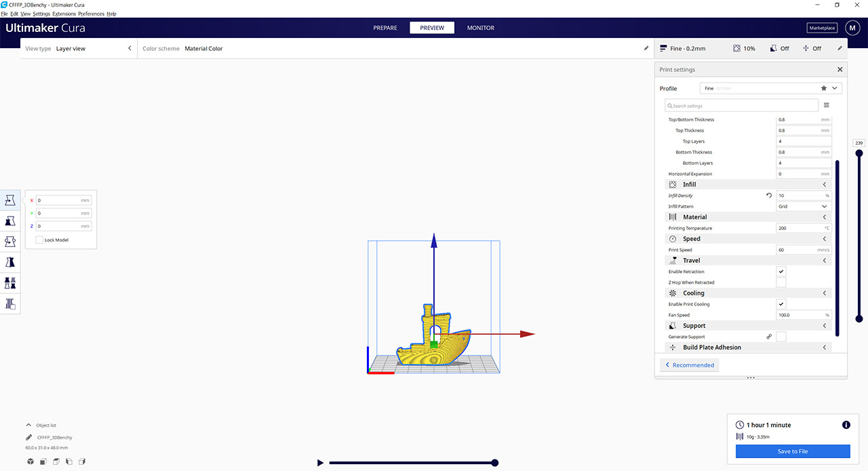
Task: Toggle the Lock Model checkbox
Action: click(39, 240)
